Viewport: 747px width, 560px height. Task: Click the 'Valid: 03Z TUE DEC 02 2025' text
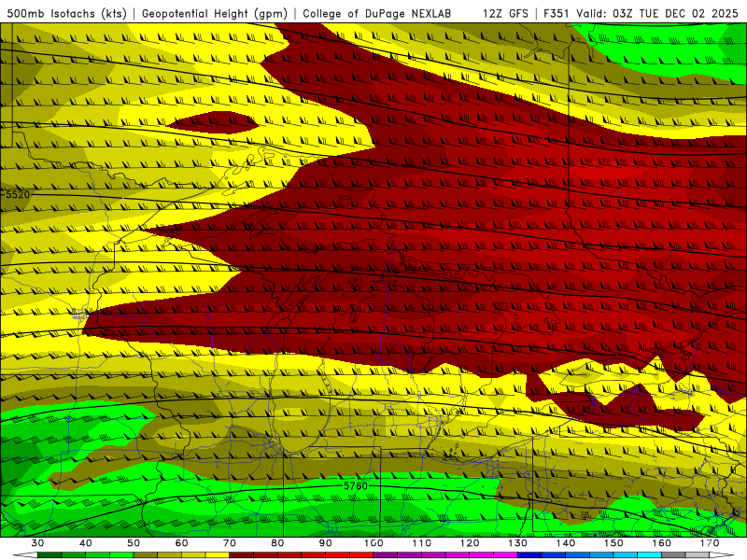[x=657, y=13]
